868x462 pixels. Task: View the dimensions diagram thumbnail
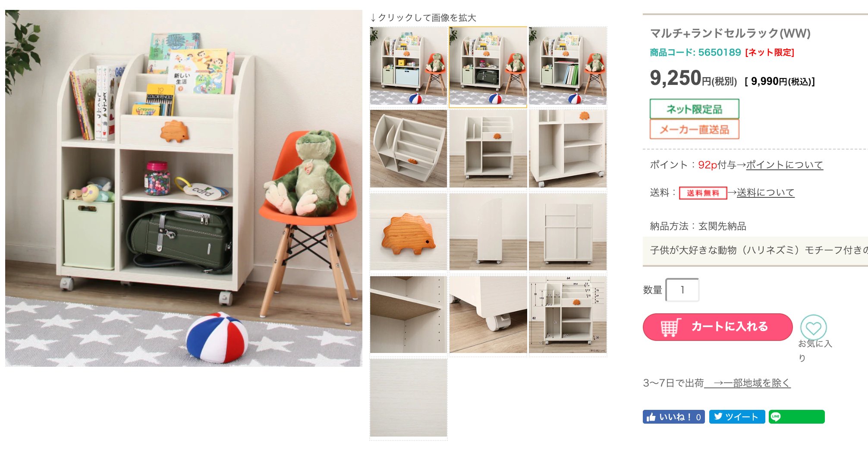click(x=568, y=315)
